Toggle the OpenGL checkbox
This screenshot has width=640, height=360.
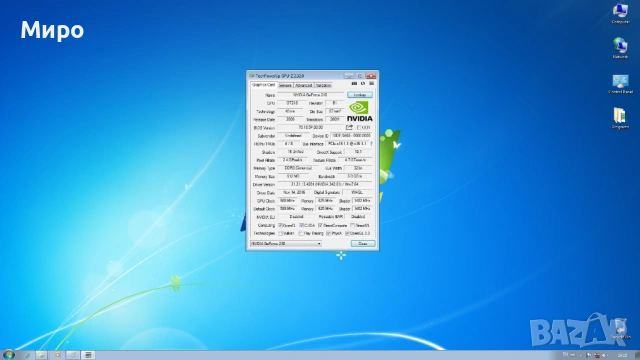click(347, 233)
